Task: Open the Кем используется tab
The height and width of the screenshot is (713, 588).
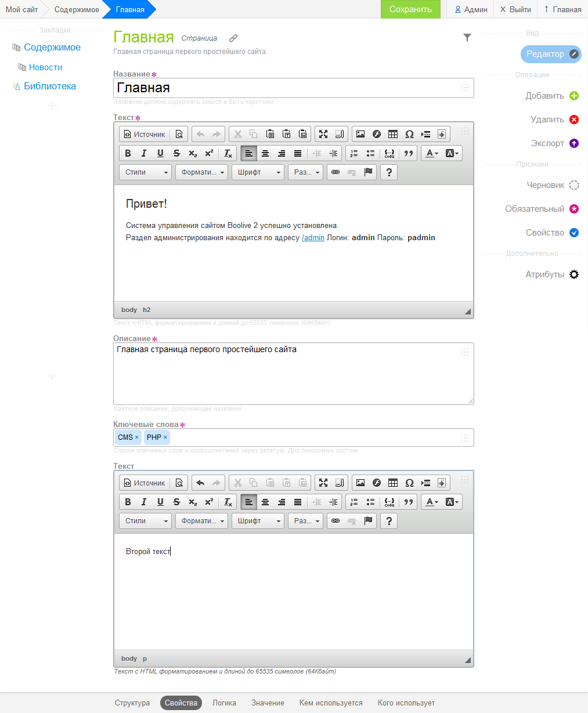Action: tap(331, 703)
